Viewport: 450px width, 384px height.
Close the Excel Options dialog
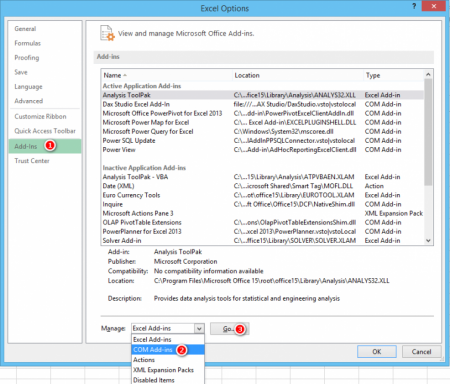pyautogui.click(x=434, y=6)
